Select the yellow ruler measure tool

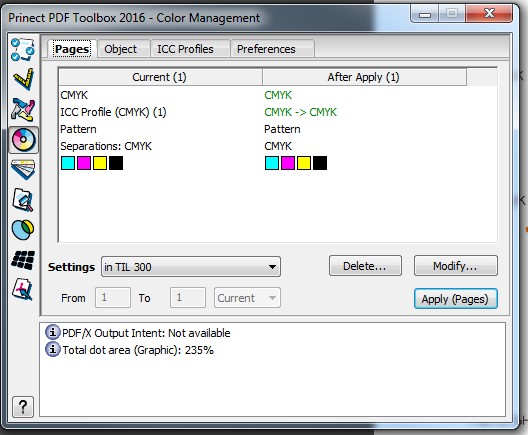(x=23, y=79)
